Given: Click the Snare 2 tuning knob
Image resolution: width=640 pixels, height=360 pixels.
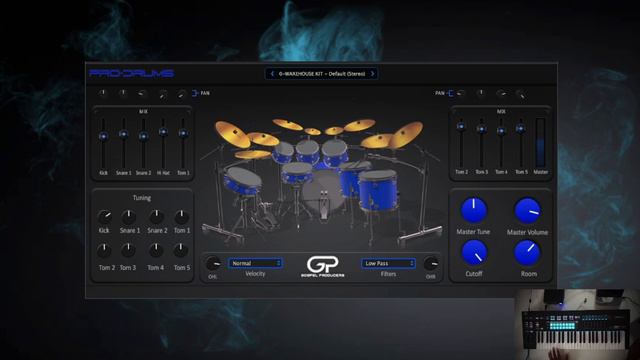Looking at the screenshot, I should (156, 216).
